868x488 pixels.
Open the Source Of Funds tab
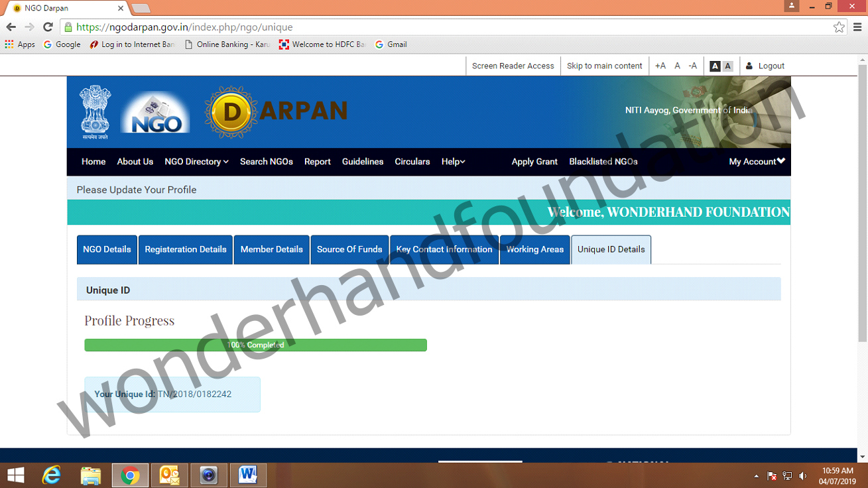click(x=349, y=250)
